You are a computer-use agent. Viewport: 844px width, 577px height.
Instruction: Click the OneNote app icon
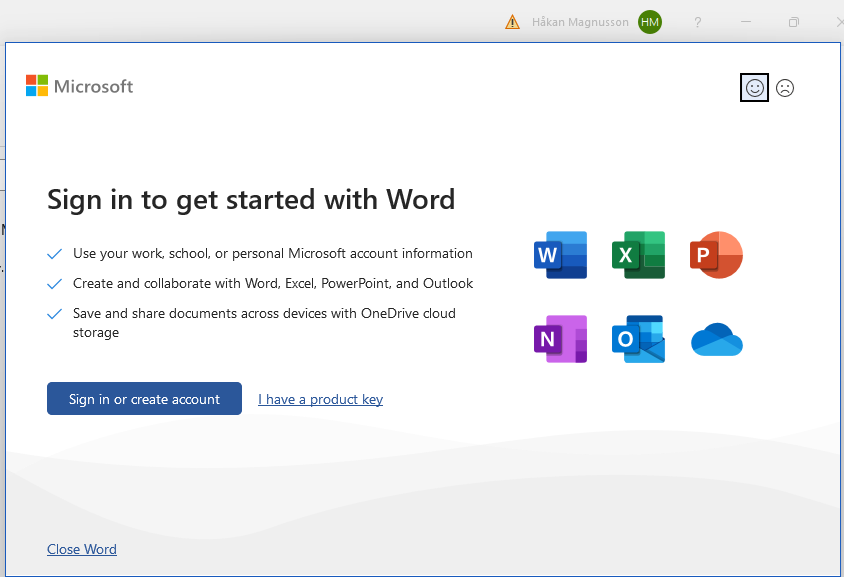click(560, 339)
